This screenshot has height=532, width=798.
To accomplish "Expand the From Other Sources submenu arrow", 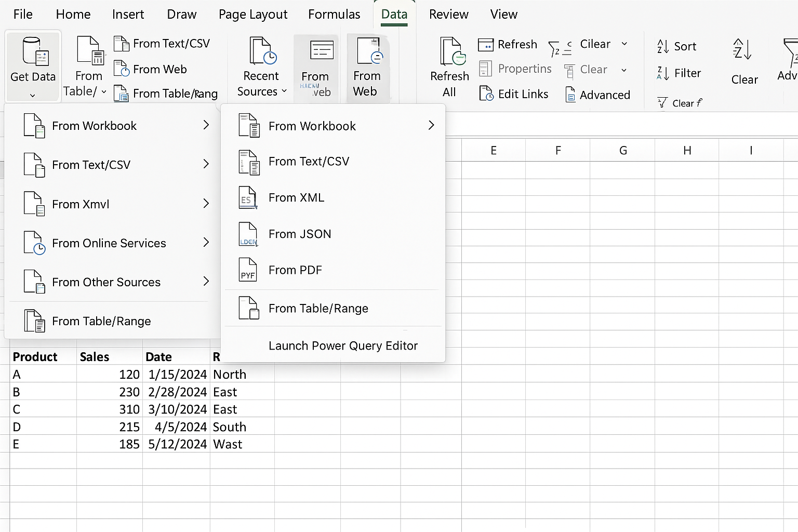I will tap(206, 282).
